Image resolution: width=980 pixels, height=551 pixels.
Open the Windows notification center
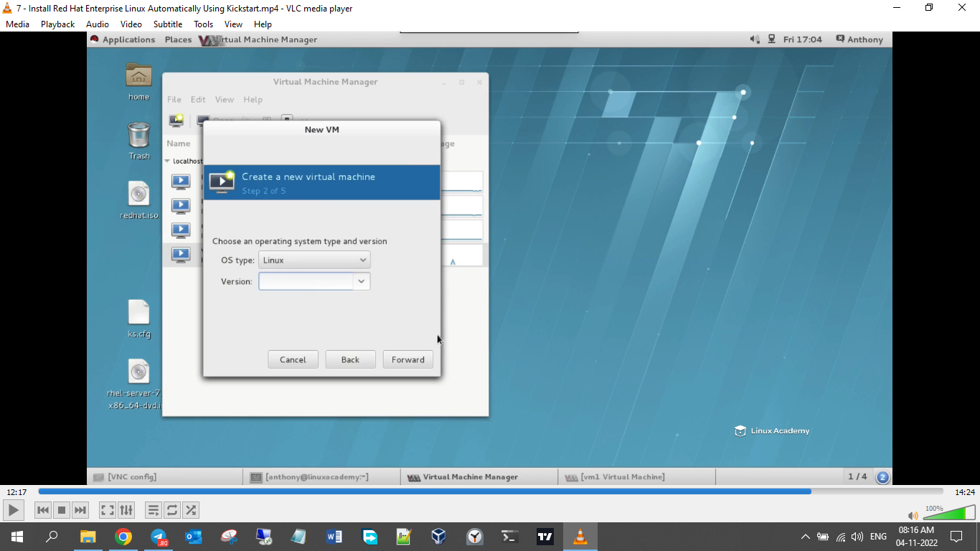956,537
